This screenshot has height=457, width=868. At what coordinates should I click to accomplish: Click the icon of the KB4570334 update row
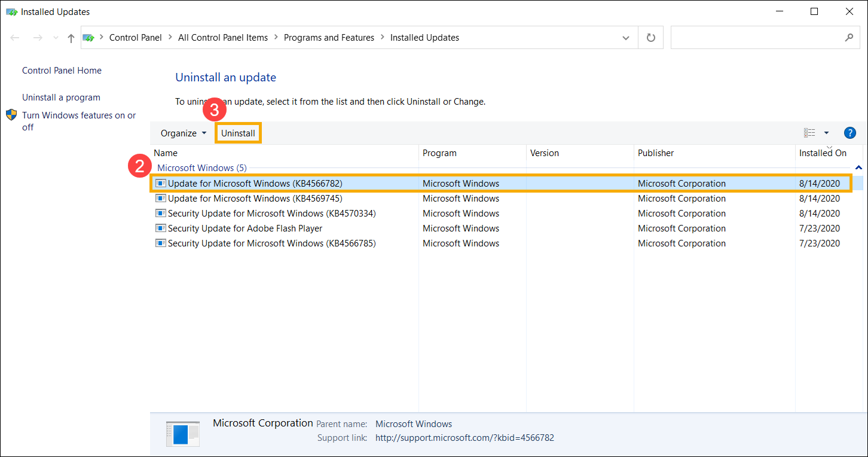(x=160, y=213)
